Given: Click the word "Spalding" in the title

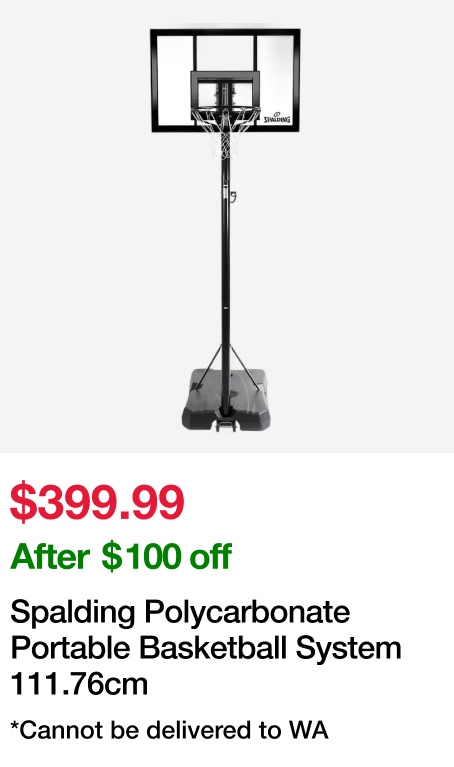Looking at the screenshot, I should (x=72, y=612).
